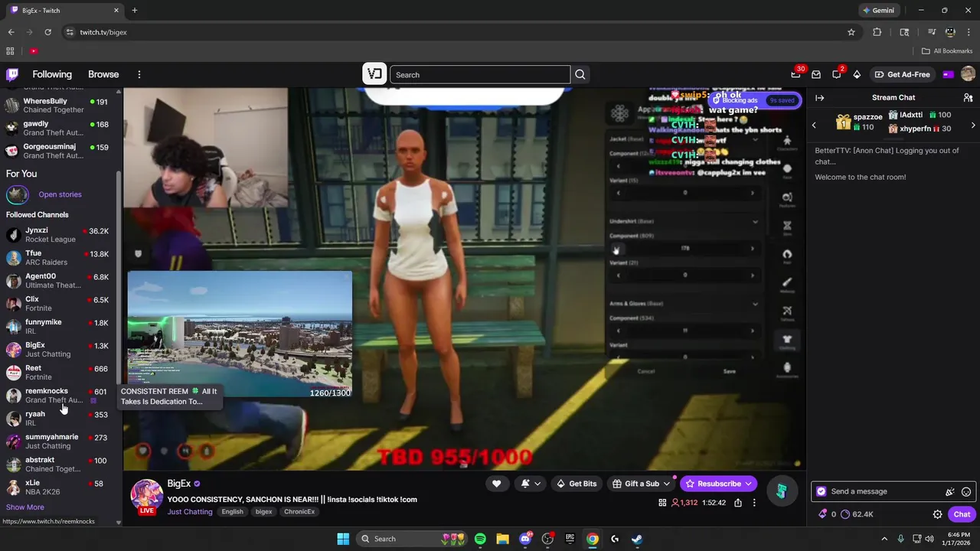Click the purple Chat send button
The width and height of the screenshot is (980, 551).
[x=962, y=514]
